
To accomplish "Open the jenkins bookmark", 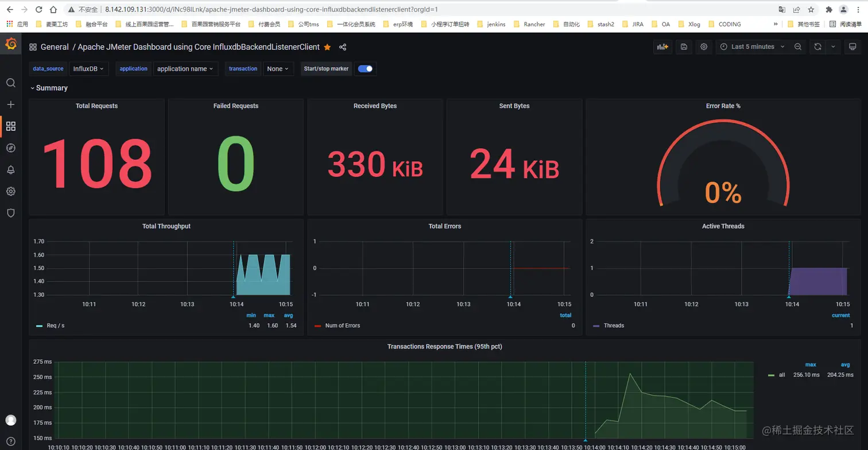I will point(495,24).
